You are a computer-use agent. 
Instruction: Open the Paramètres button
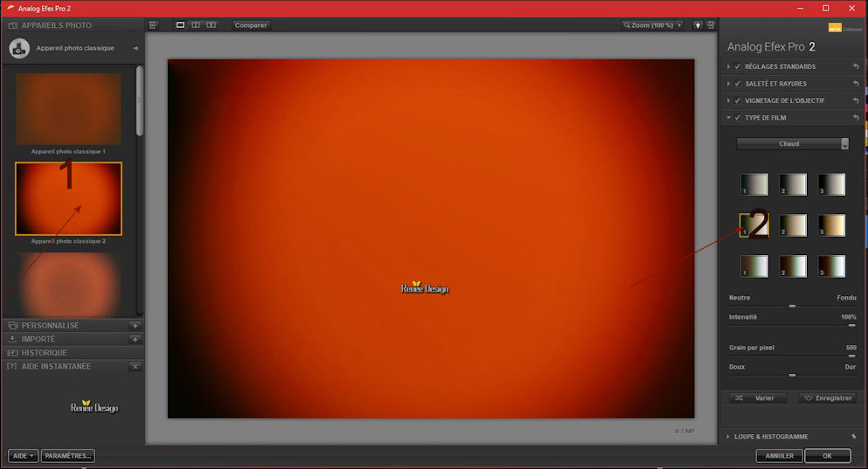67,456
